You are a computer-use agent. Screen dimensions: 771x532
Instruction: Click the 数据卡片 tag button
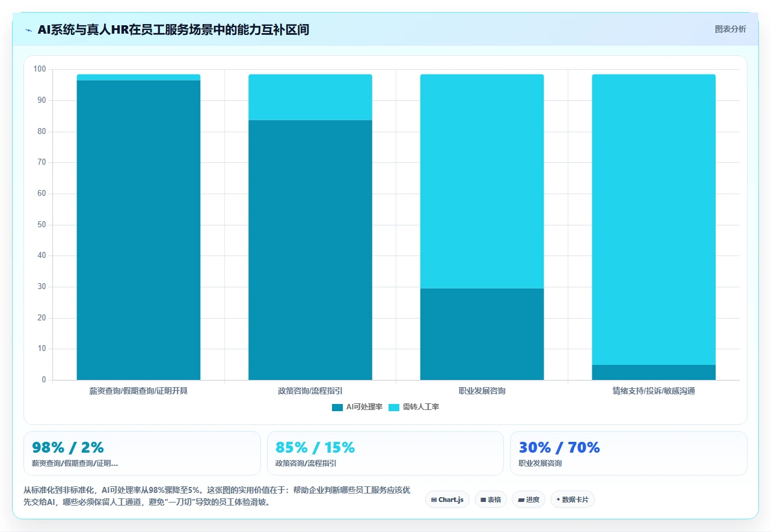pyautogui.click(x=572, y=500)
